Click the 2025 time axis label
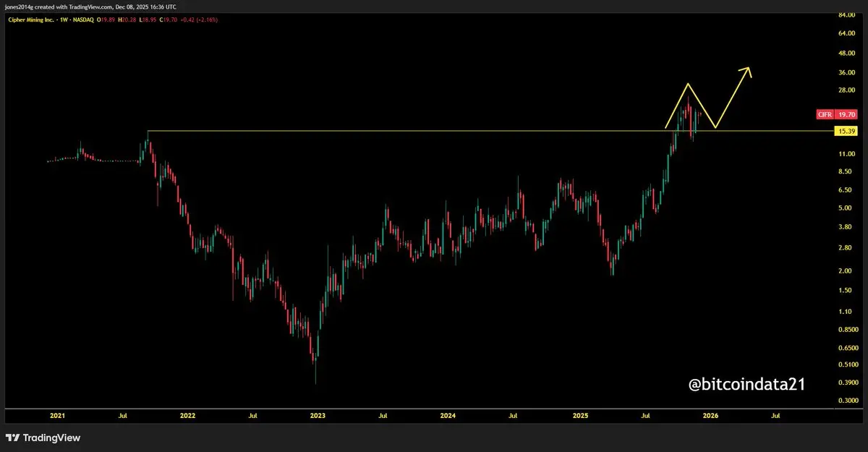 580,416
